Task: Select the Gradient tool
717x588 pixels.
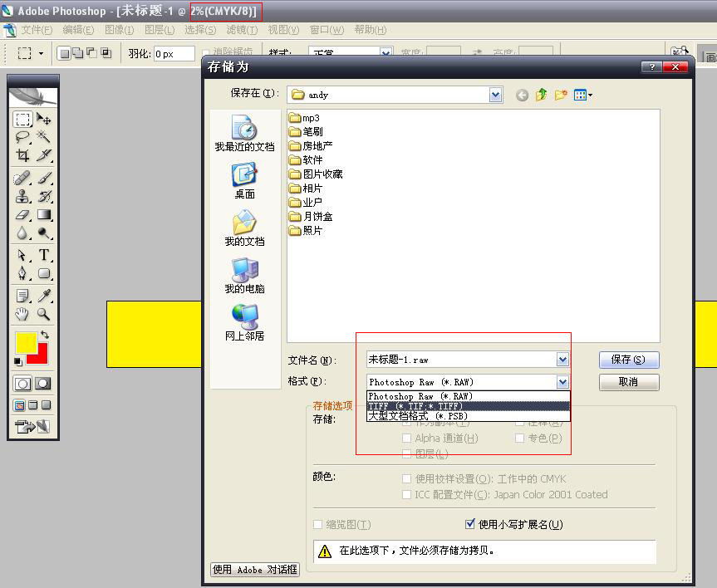Action: 44,215
